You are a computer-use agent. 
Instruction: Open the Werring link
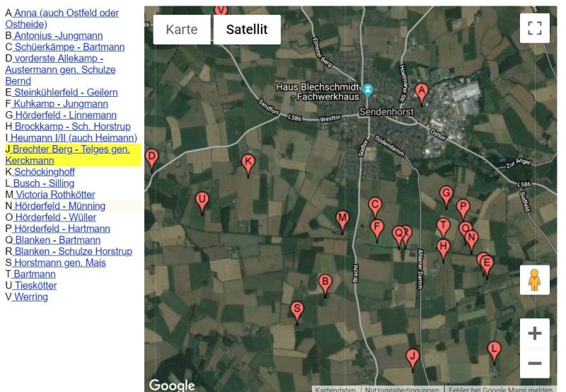pos(30,296)
